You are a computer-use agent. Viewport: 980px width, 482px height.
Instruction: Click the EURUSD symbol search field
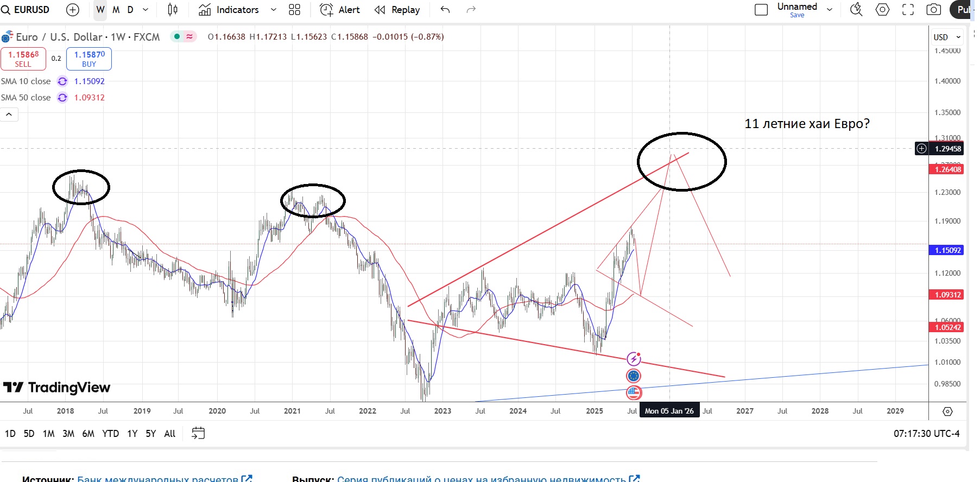[31, 10]
